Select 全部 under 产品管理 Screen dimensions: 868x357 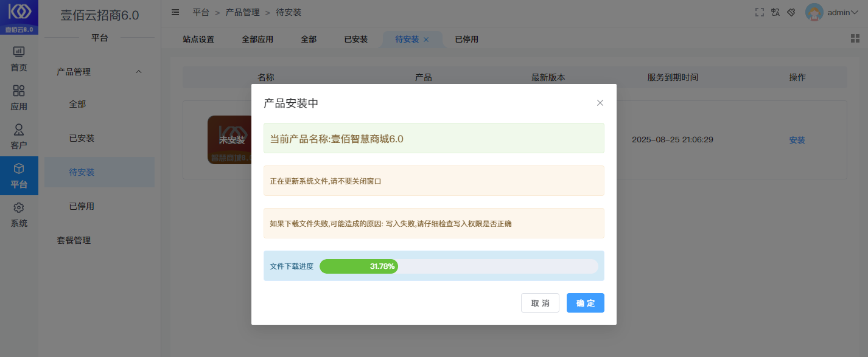click(x=99, y=104)
